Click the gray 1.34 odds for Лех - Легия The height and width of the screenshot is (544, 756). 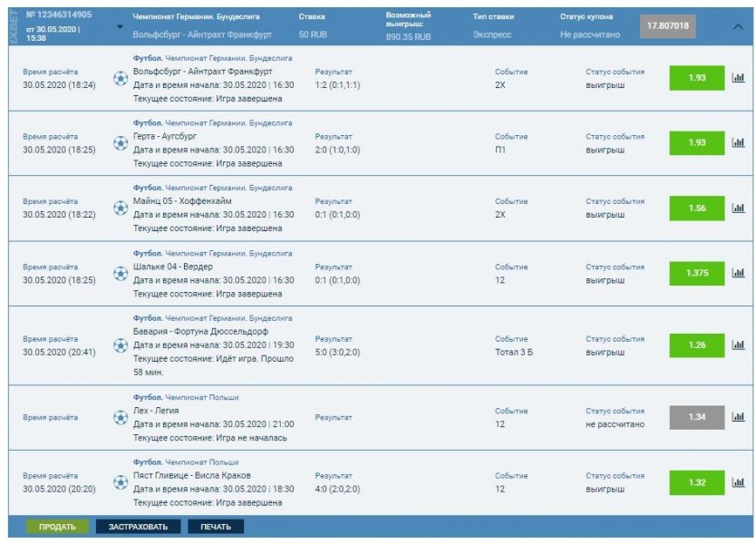[x=694, y=417]
